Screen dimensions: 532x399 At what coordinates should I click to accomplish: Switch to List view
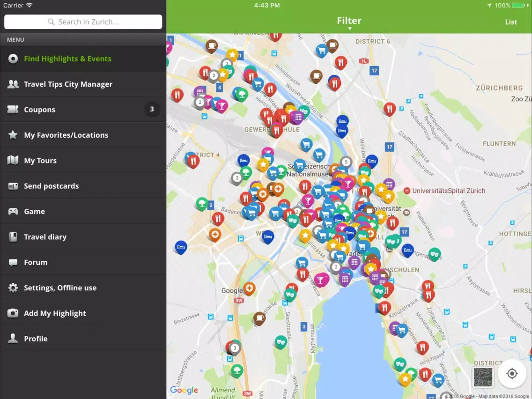pyautogui.click(x=511, y=22)
